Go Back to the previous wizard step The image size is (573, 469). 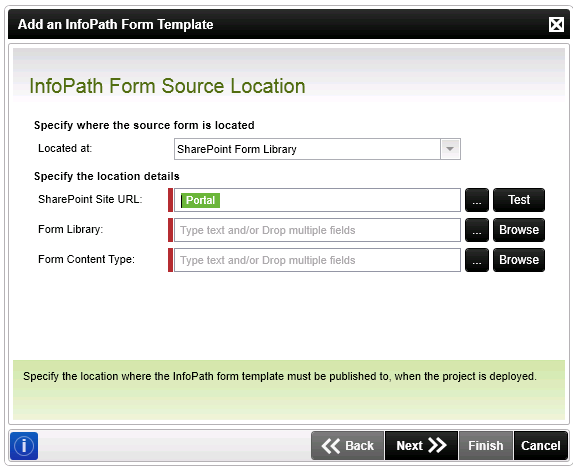[x=348, y=446]
